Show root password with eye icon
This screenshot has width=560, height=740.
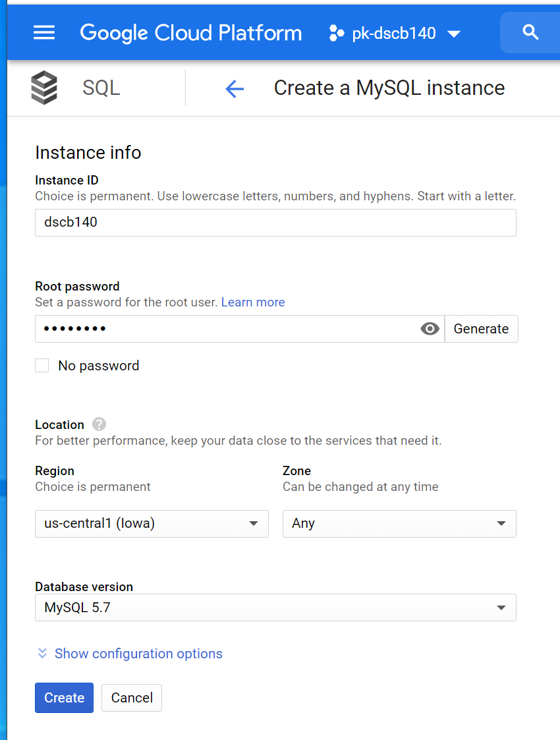tap(430, 329)
